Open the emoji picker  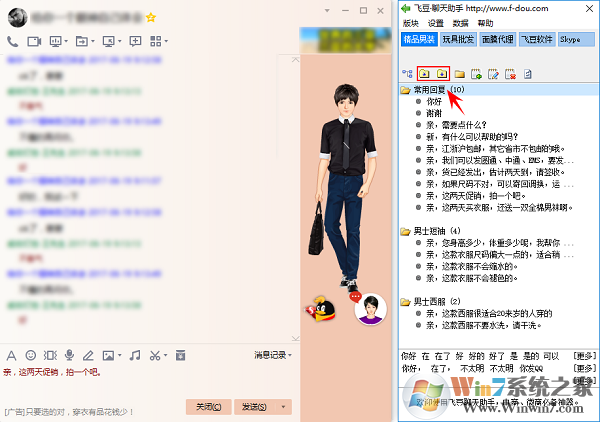(x=31, y=355)
